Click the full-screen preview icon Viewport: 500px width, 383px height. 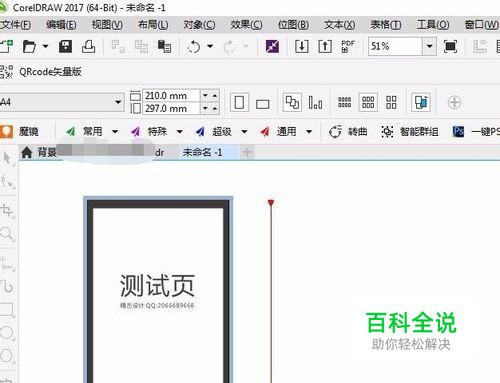450,46
